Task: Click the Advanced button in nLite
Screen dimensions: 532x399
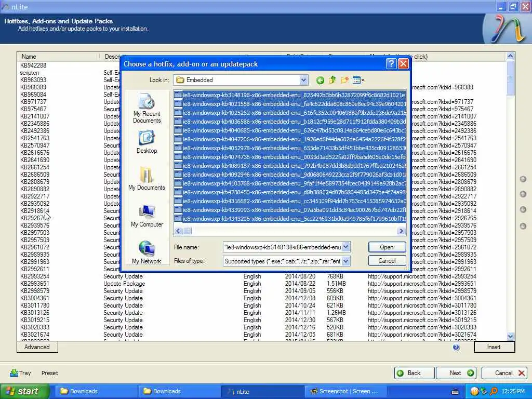Action: tap(37, 347)
